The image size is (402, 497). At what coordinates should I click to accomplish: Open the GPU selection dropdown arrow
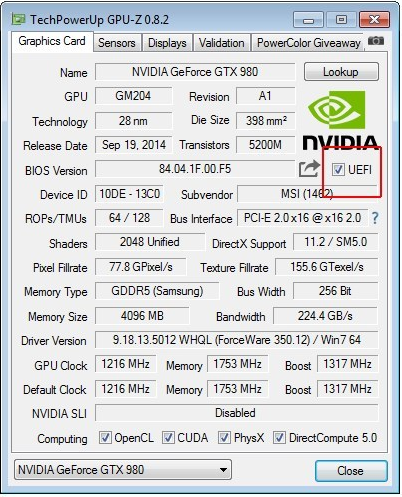coord(223,470)
